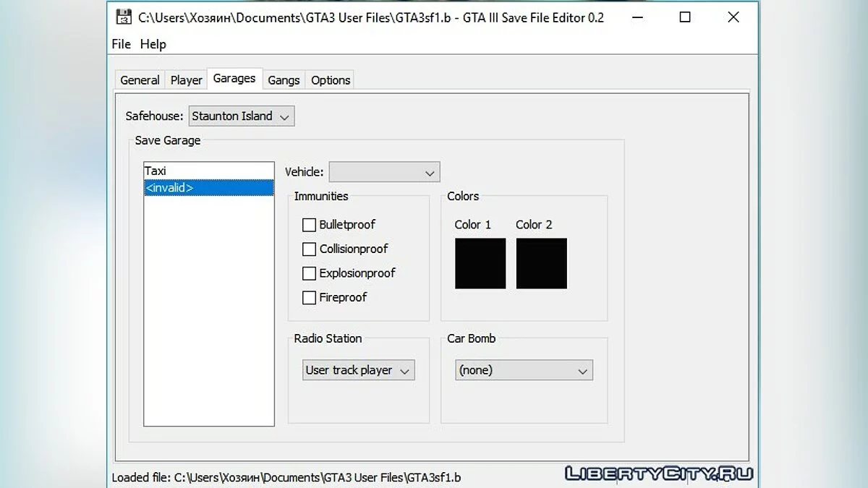Image resolution: width=868 pixels, height=488 pixels.
Task: Open the Options tab
Action: tap(331, 80)
